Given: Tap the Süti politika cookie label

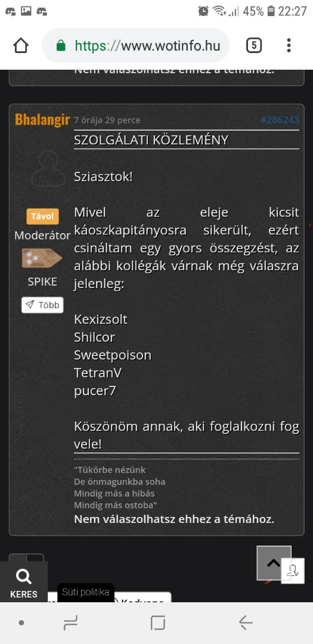Looking at the screenshot, I should point(85,592).
